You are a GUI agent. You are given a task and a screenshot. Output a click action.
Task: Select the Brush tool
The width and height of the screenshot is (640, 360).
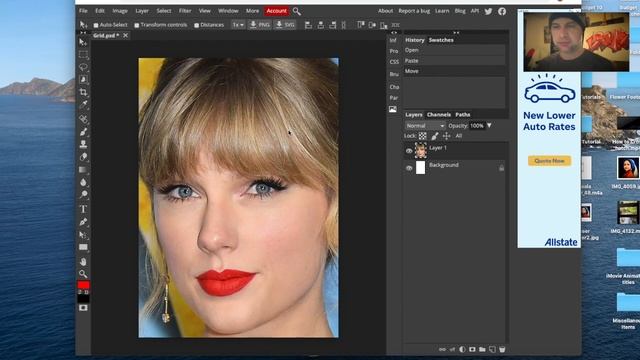pos(83,131)
